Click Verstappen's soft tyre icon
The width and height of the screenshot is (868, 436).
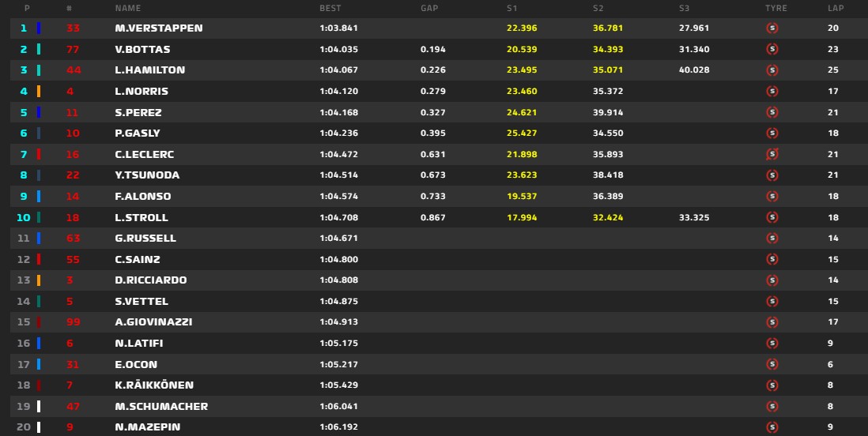click(x=772, y=28)
